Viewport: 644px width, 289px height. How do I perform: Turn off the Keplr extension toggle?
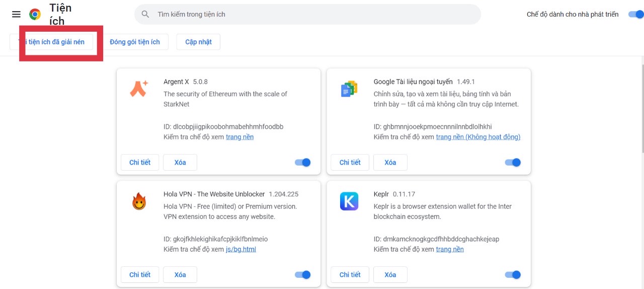tap(513, 274)
